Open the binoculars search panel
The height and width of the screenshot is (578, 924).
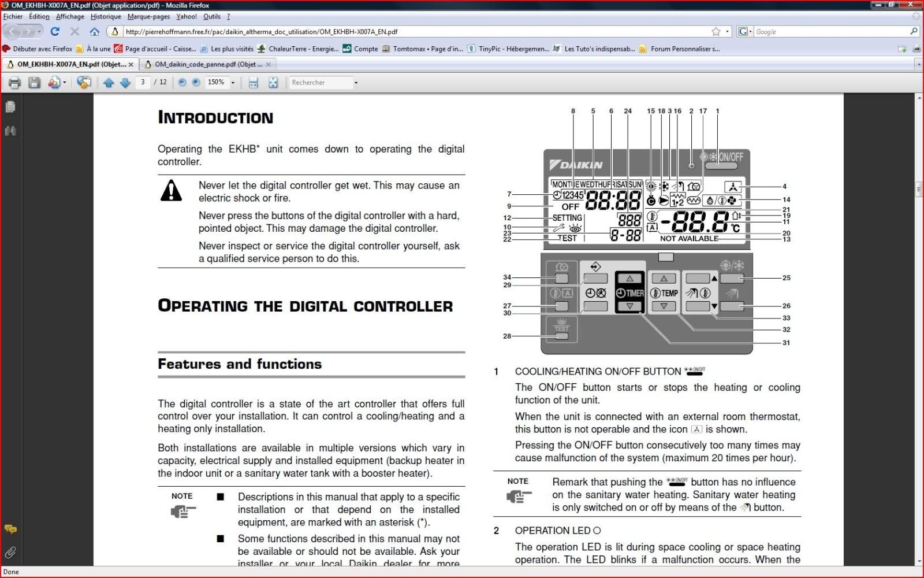pyautogui.click(x=10, y=131)
